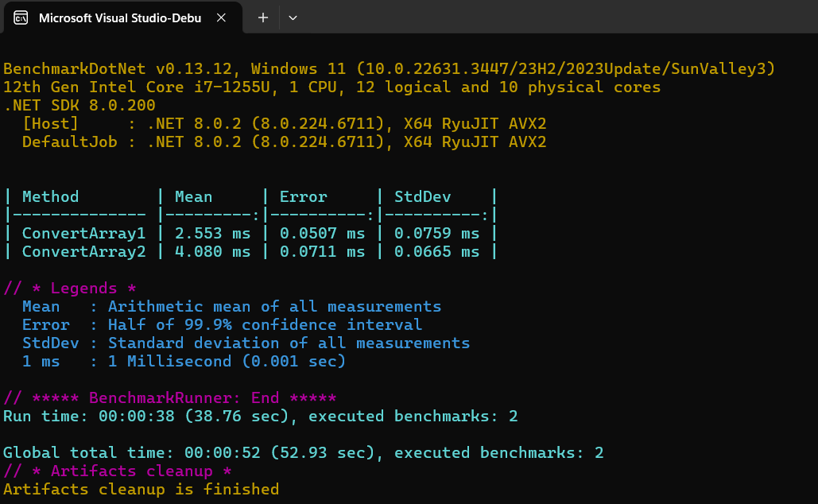The image size is (818, 504).
Task: Click the Standard deviation of all measurements legend
Action: [x=289, y=343]
